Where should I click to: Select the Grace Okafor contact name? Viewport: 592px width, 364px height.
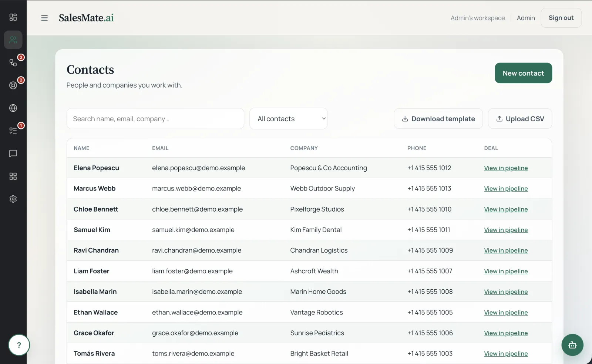[94, 333]
